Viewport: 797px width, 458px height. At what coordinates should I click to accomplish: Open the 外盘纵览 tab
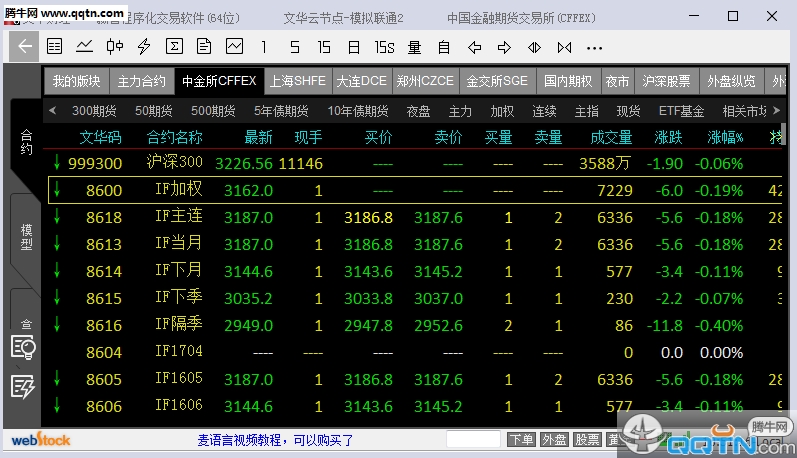731,81
